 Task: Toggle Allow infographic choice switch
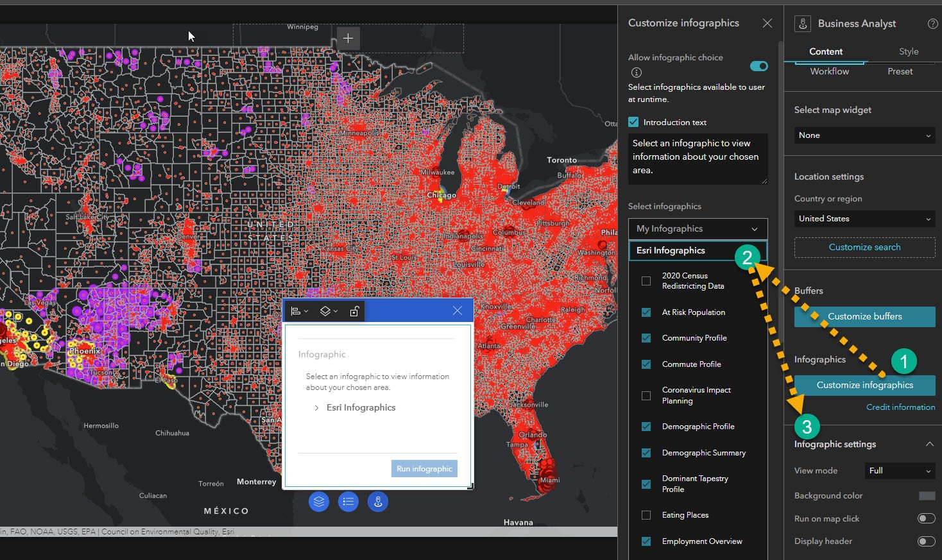click(x=759, y=66)
